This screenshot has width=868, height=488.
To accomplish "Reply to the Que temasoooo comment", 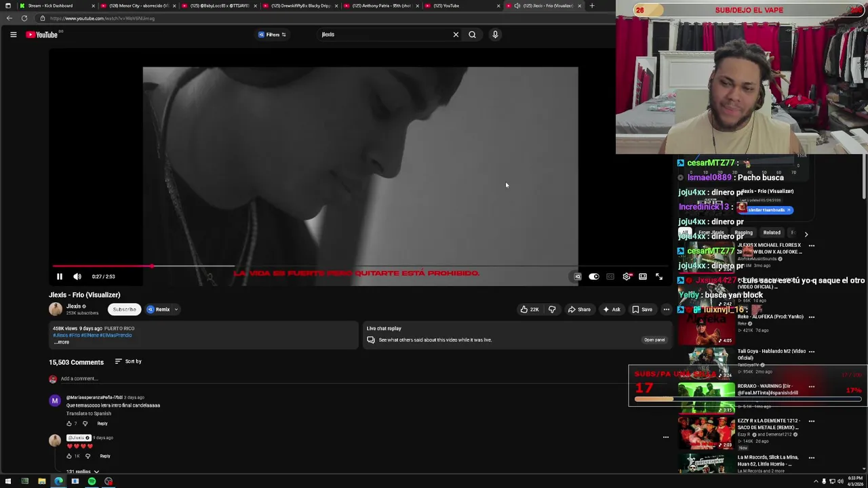I will [102, 424].
